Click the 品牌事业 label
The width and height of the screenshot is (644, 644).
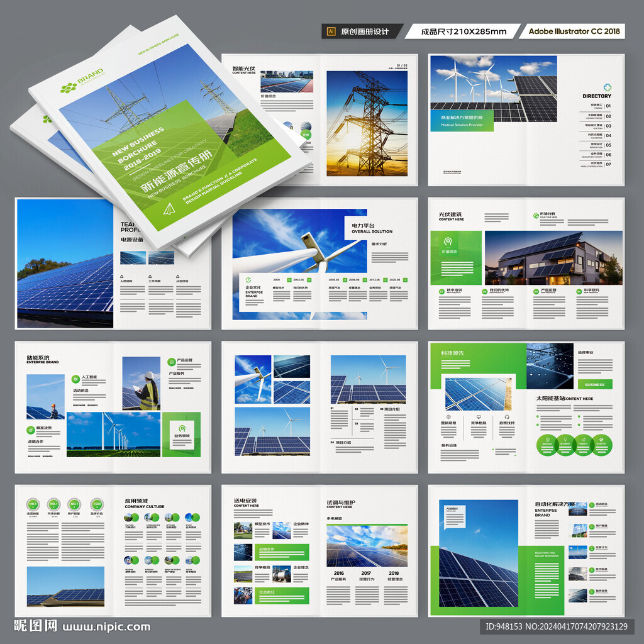(x=586, y=352)
